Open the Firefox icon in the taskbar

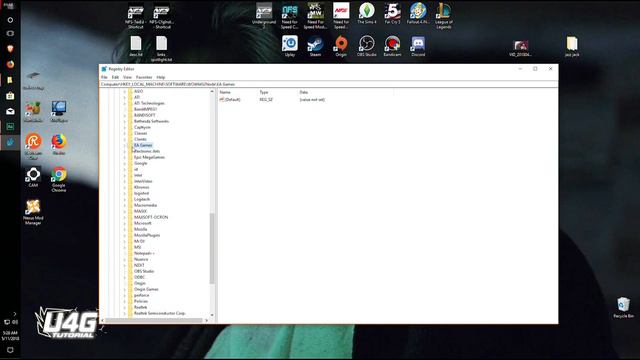10,64
